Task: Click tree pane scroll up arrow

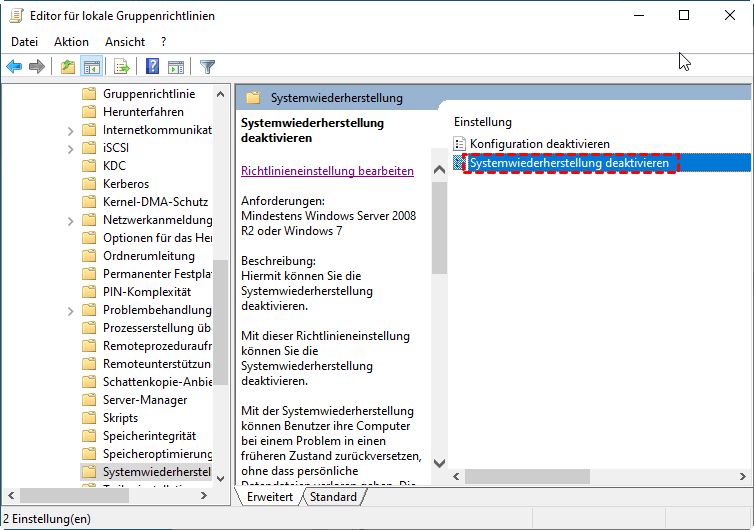Action: (221, 94)
